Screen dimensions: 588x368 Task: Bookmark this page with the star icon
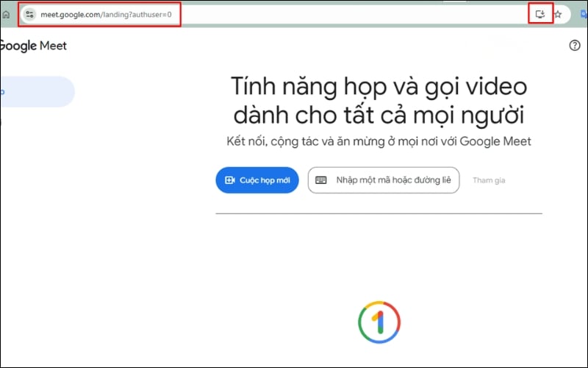[x=558, y=14]
